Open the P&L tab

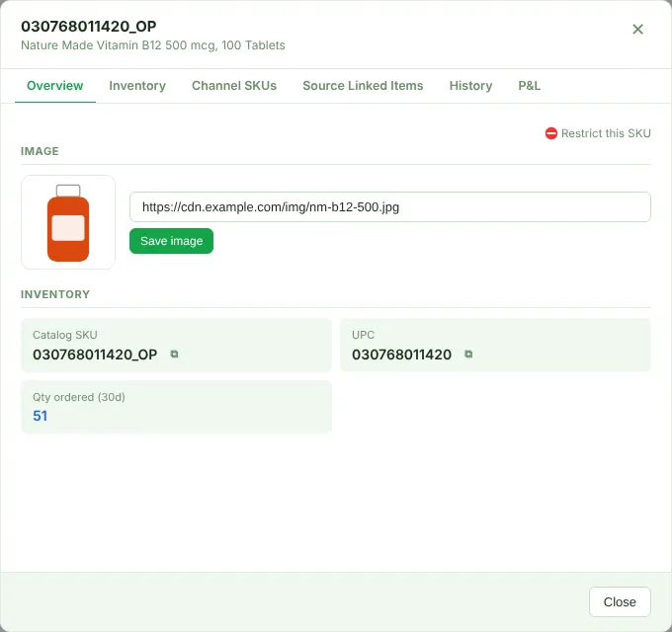point(530,86)
